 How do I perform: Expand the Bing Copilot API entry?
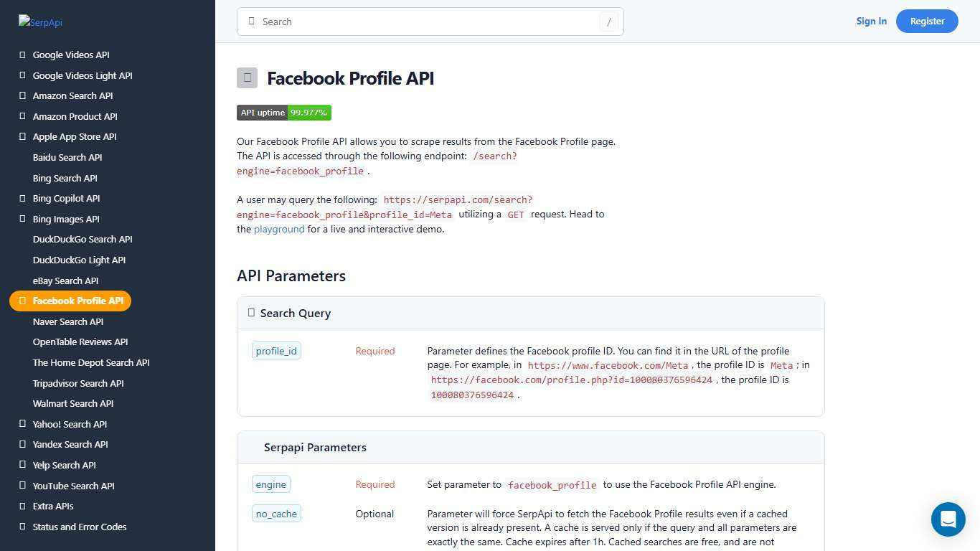tap(22, 198)
